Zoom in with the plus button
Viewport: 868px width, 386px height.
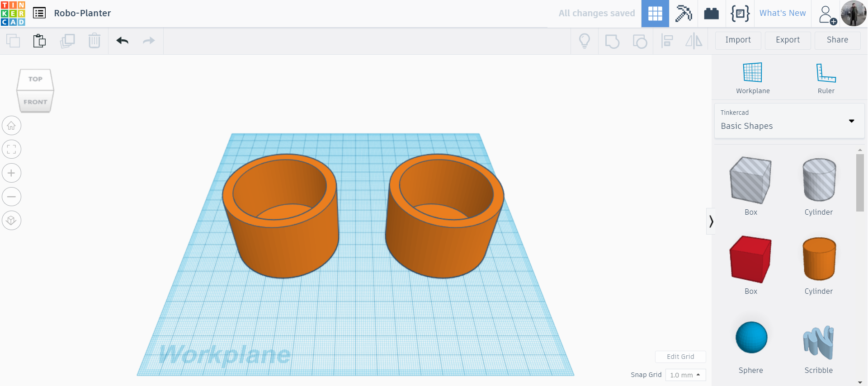pos(12,173)
